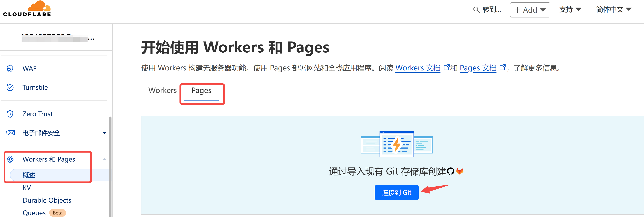Click the GitLab logo icon
This screenshot has height=217, width=644.
(459, 171)
